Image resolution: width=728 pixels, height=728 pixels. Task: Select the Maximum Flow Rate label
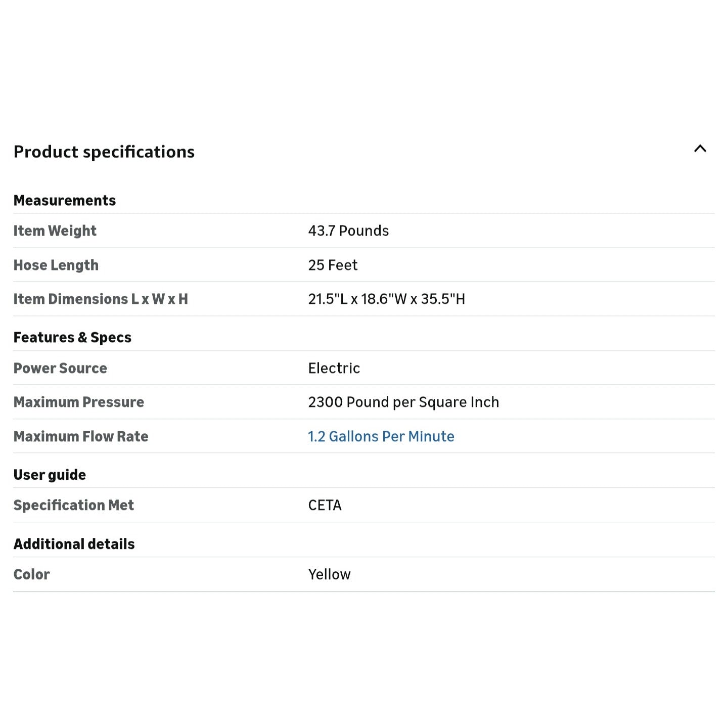(81, 436)
